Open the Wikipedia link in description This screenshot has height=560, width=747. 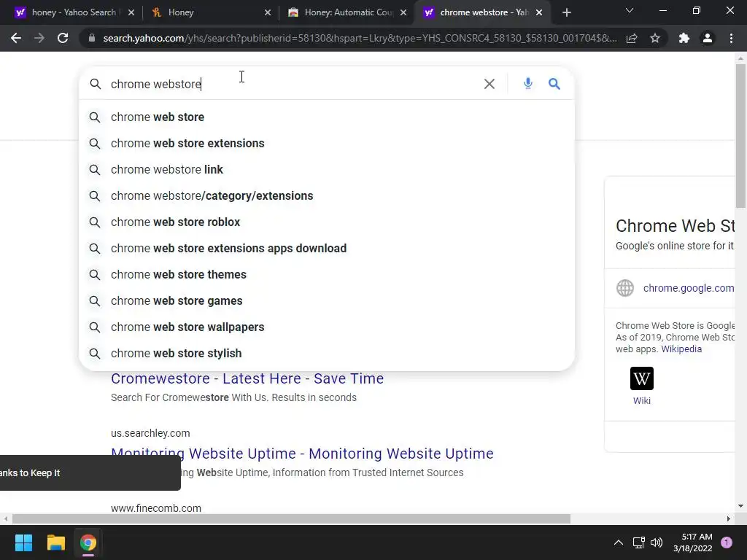coord(681,349)
